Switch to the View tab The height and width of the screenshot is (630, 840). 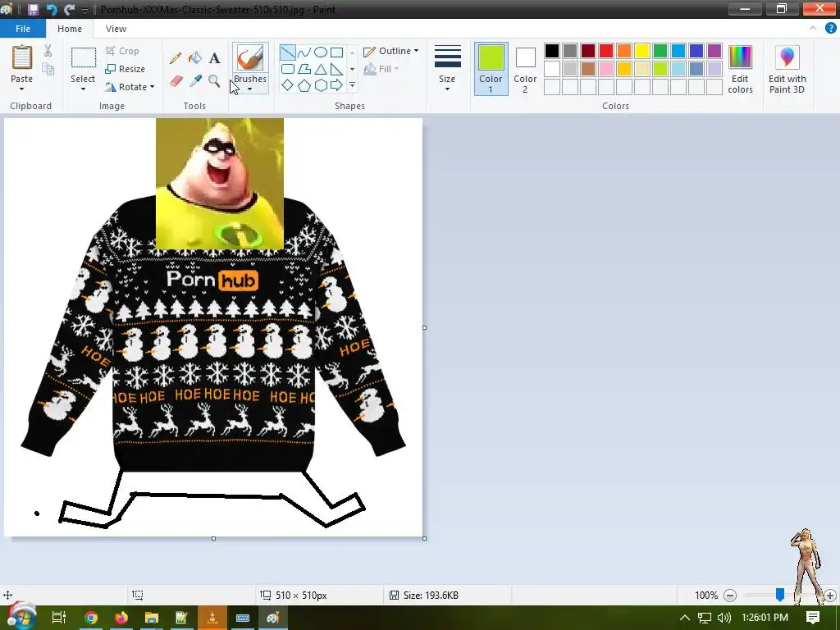[x=116, y=29]
